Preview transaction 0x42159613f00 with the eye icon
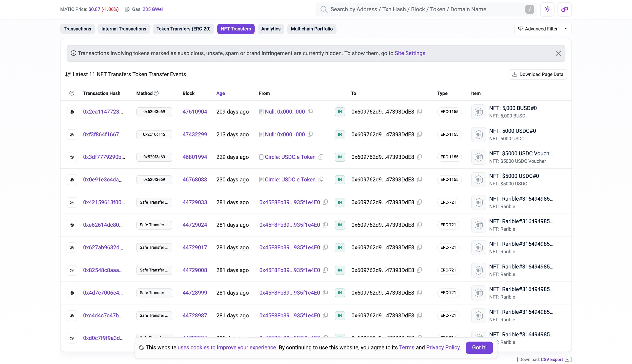 coord(72,202)
